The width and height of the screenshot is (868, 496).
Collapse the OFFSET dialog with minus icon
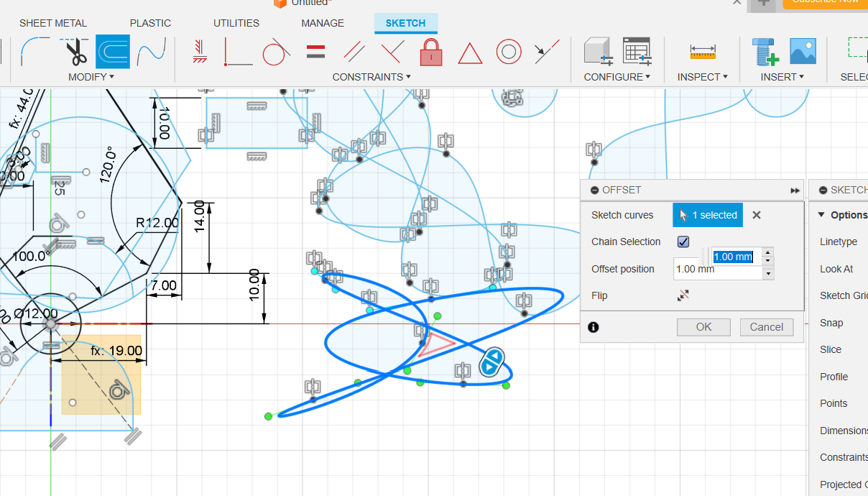click(594, 190)
